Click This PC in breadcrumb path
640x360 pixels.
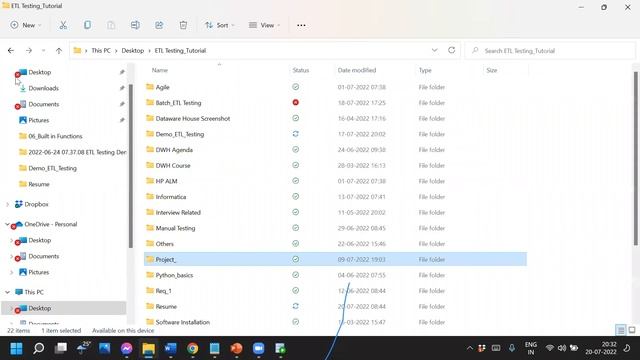[x=101, y=51]
